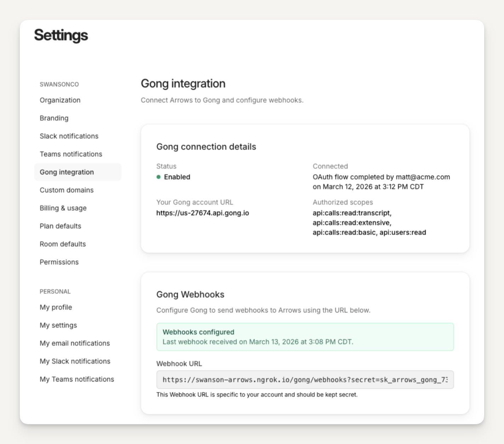Navigate to Custom domains
Screen dimensions: 504x444
[67, 190]
